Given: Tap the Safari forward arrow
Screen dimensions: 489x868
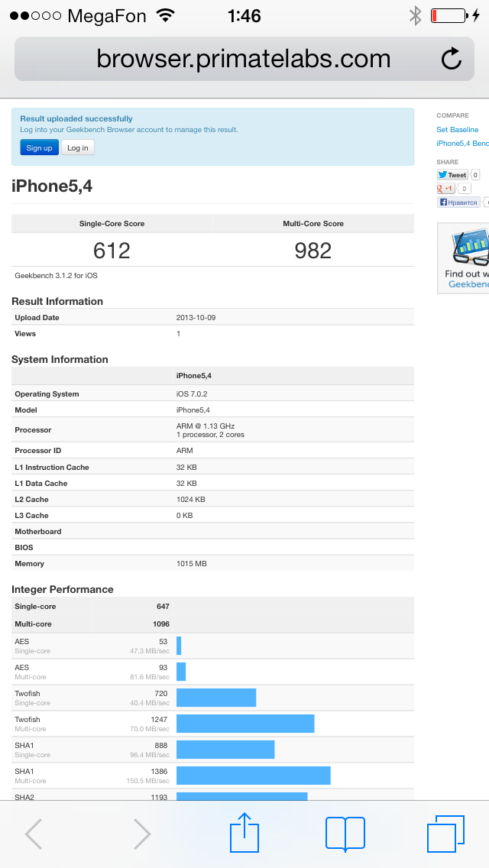Looking at the screenshot, I should coord(141,834).
